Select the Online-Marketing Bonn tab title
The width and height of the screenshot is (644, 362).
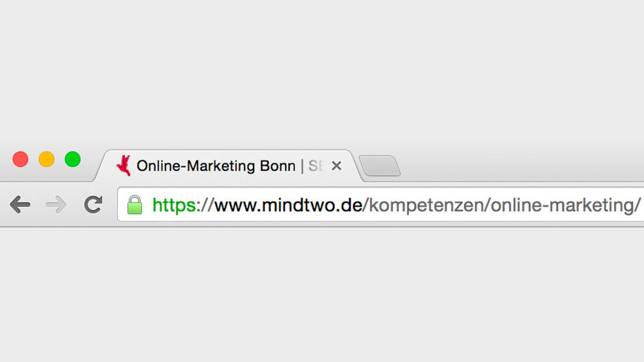tap(216, 166)
